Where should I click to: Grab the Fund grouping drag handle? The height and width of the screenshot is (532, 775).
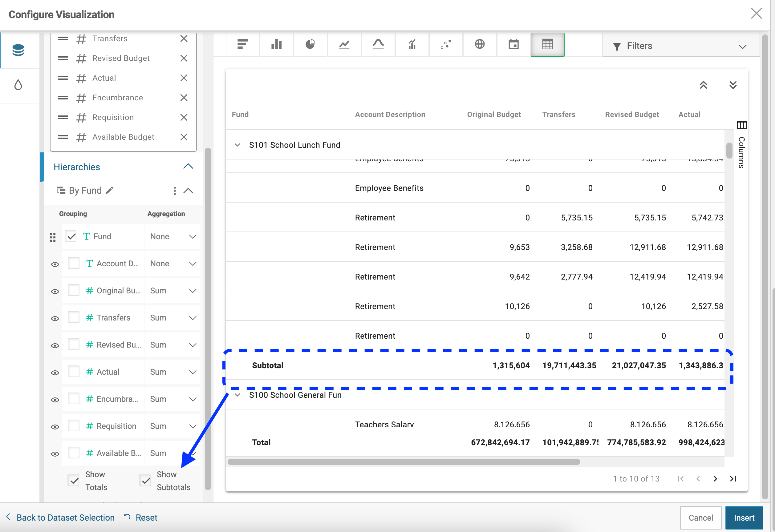coord(53,237)
